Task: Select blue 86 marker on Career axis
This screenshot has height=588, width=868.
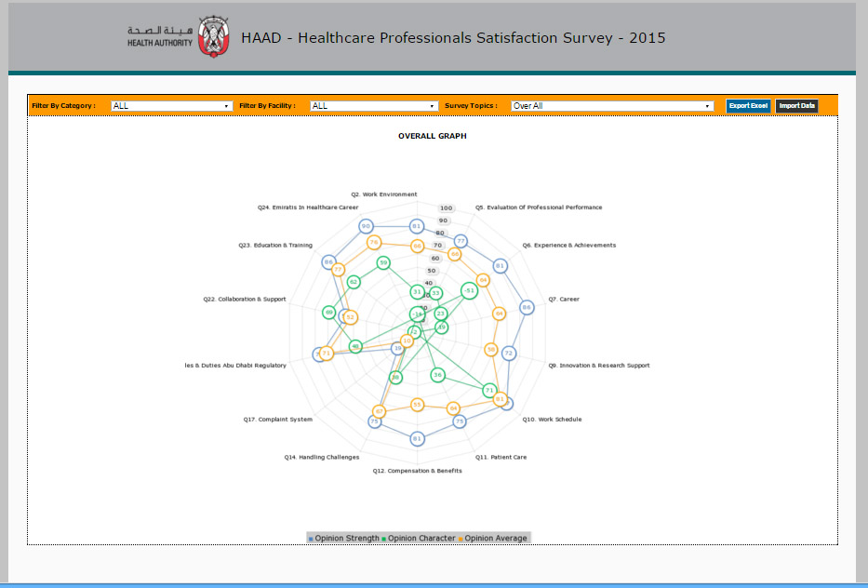Action: tap(527, 307)
